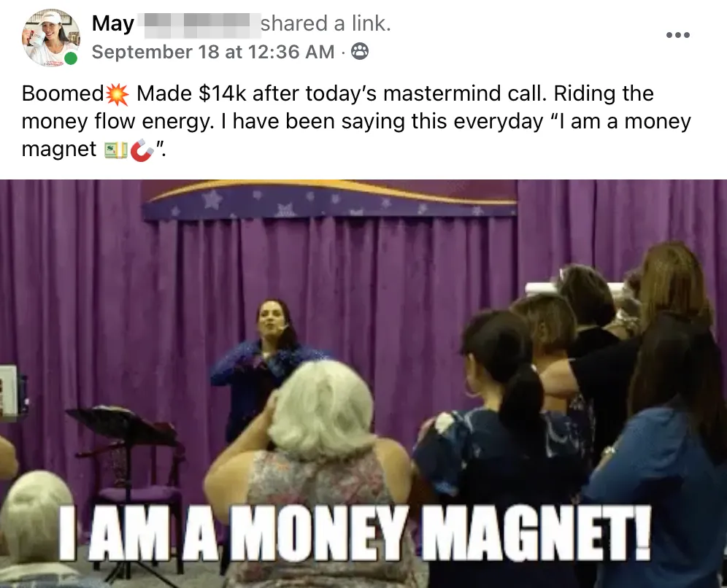Click the explosion emoji after Boomed
This screenshot has width=727, height=588.
click(x=118, y=94)
